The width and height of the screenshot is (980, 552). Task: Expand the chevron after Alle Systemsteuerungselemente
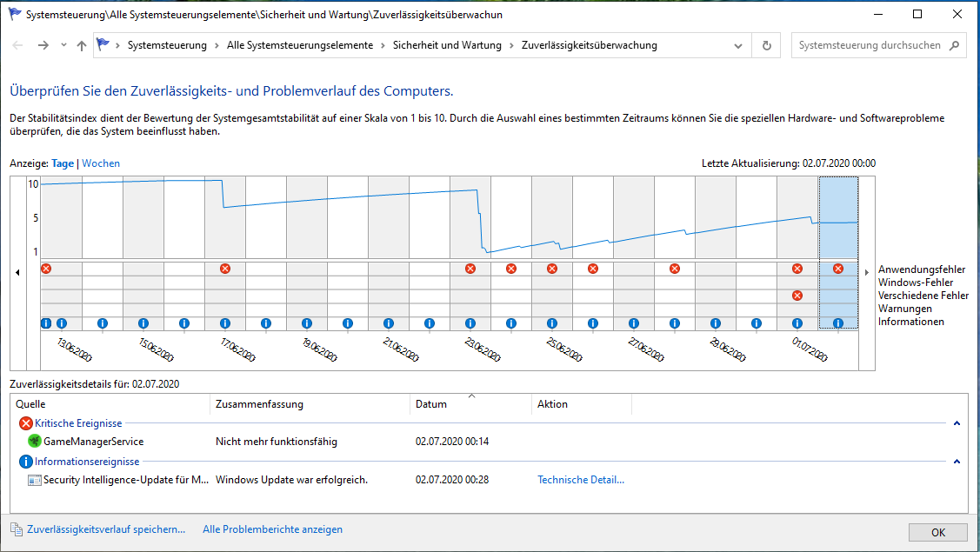383,45
